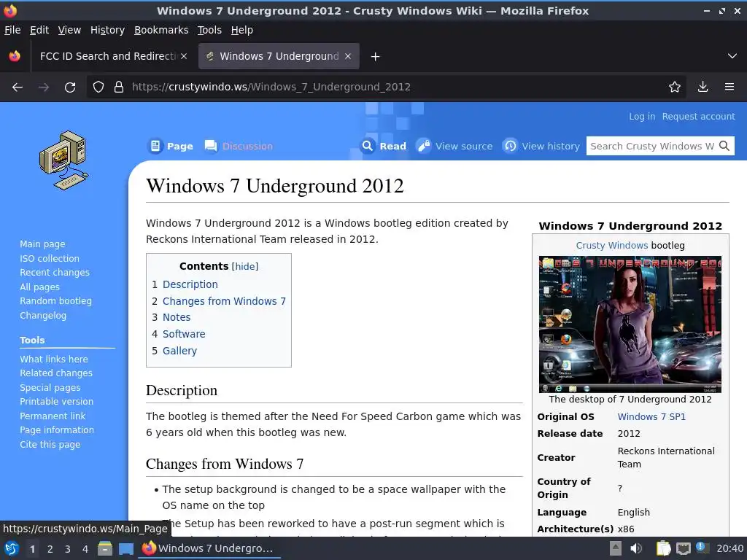Open the Bookmarks menu

(161, 30)
